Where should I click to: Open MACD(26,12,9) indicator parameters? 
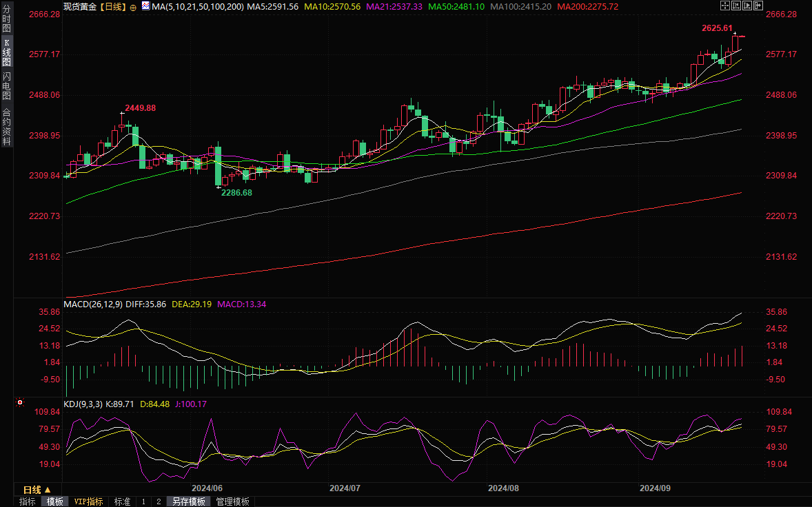[x=92, y=304]
